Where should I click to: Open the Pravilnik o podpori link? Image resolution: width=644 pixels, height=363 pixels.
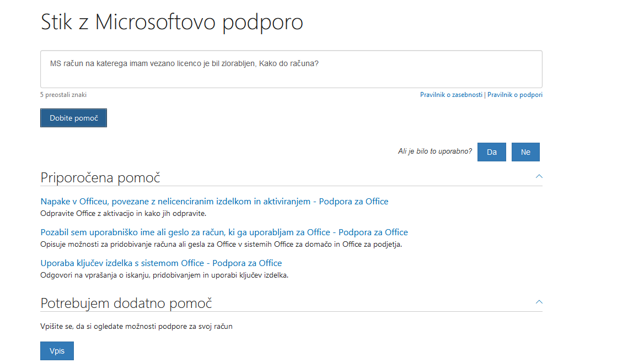tap(514, 95)
